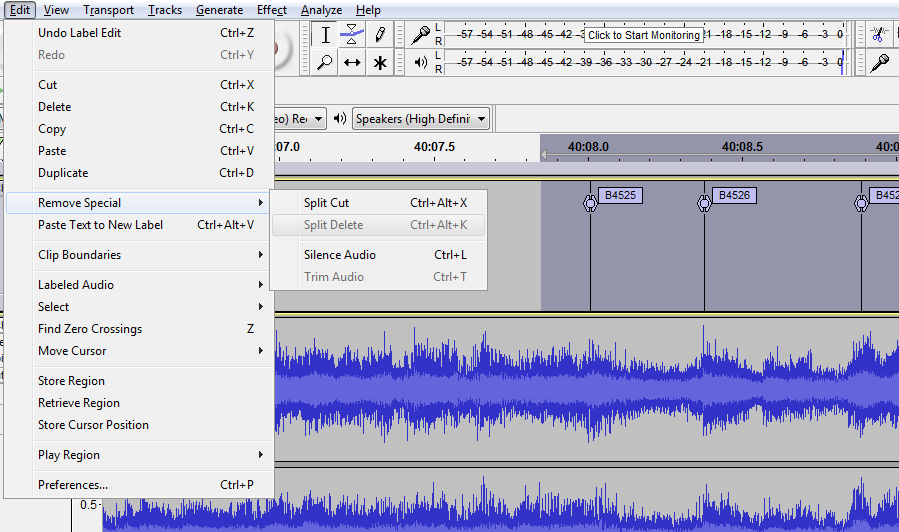Viewport: 899px width, 532px height.
Task: Choose Find Zero Crossings
Action: click(138, 329)
